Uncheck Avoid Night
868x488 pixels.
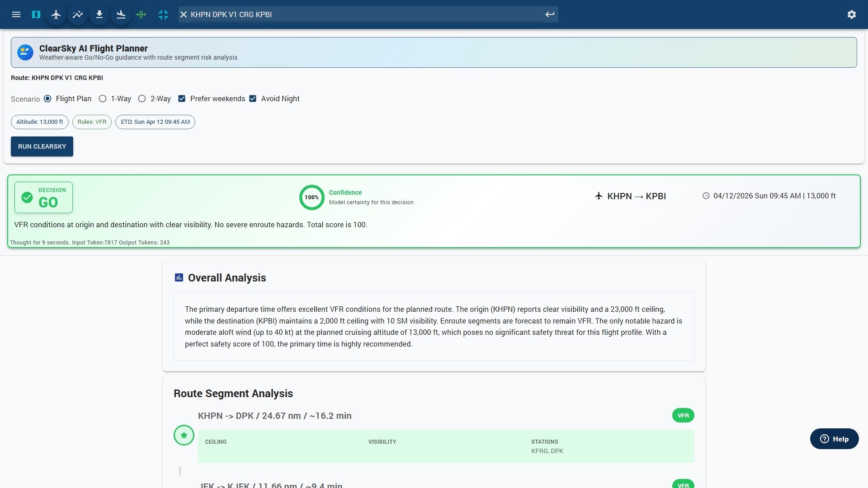253,99
